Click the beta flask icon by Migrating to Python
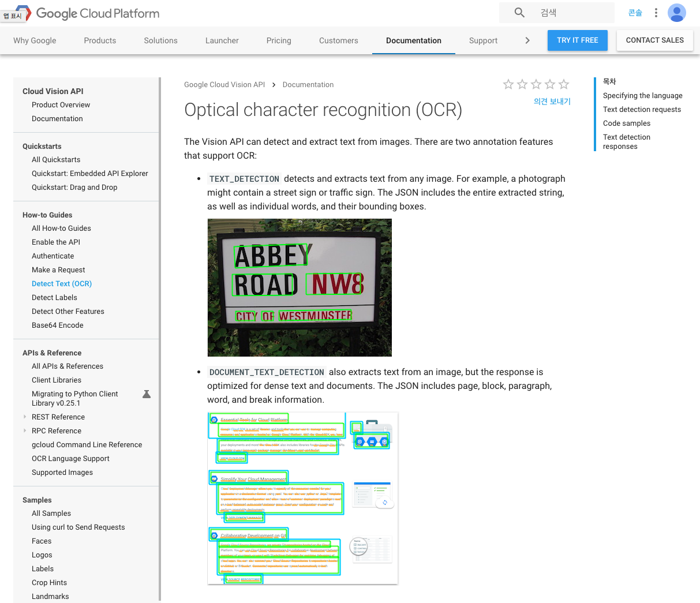This screenshot has width=700, height=603. 147,394
